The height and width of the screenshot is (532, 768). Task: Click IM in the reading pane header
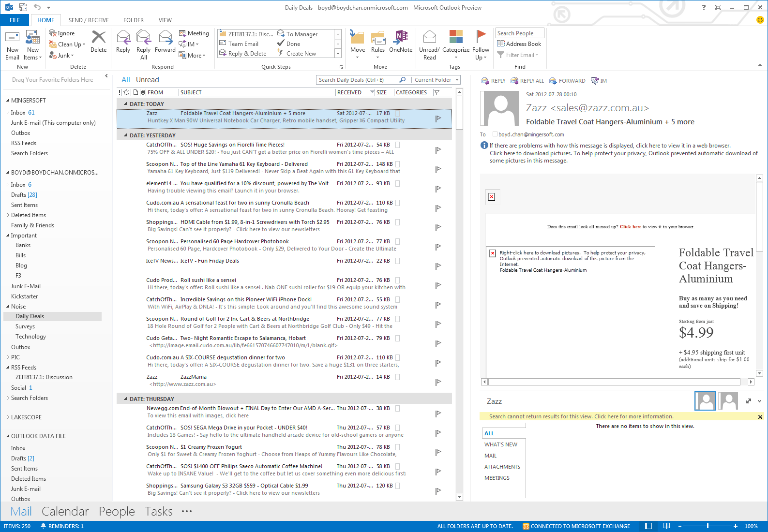(x=599, y=81)
